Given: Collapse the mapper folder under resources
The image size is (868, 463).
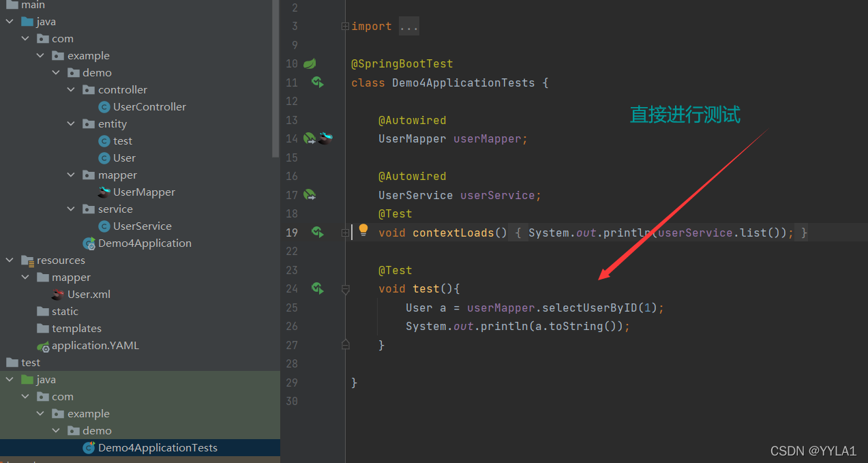Looking at the screenshot, I should point(25,278).
